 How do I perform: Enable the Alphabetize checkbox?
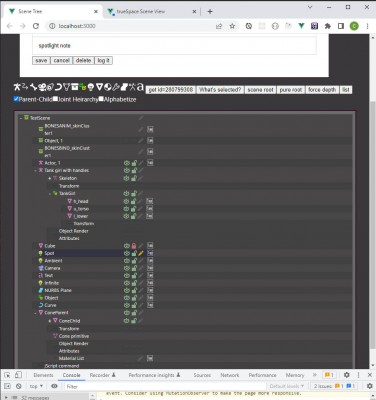[101, 99]
